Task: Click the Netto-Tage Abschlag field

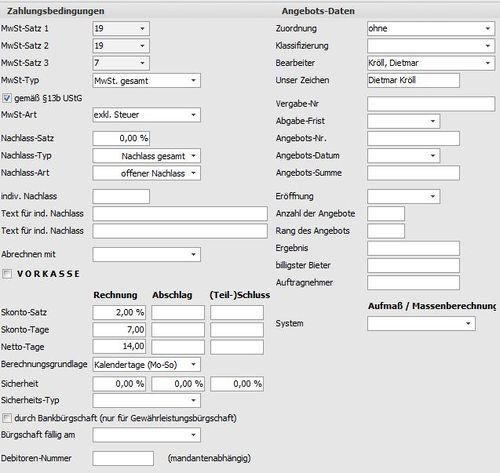Action: click(x=178, y=347)
